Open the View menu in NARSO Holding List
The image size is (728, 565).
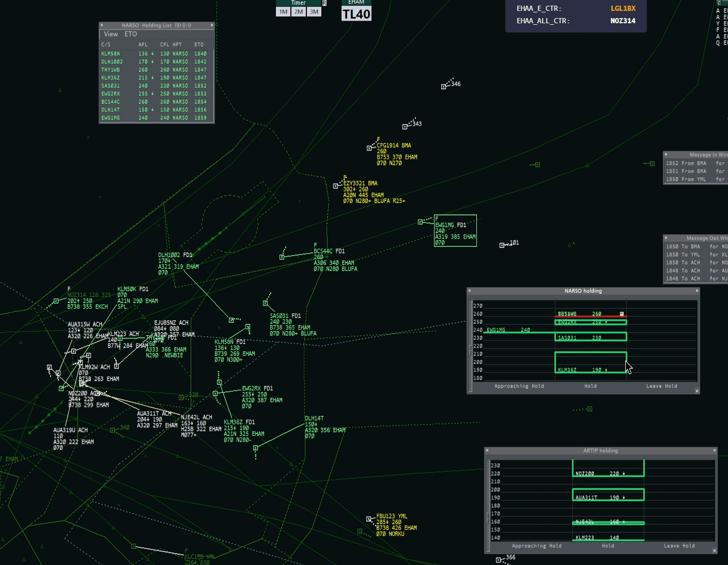111,34
